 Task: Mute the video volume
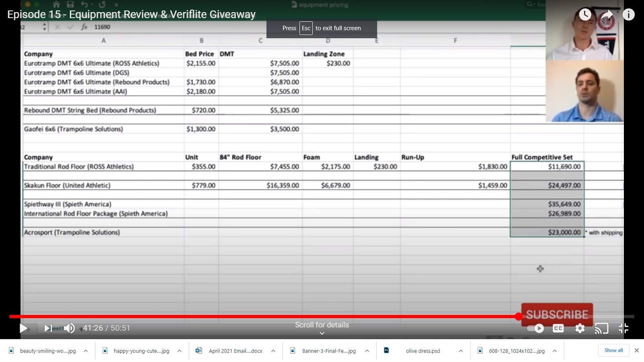(70, 328)
